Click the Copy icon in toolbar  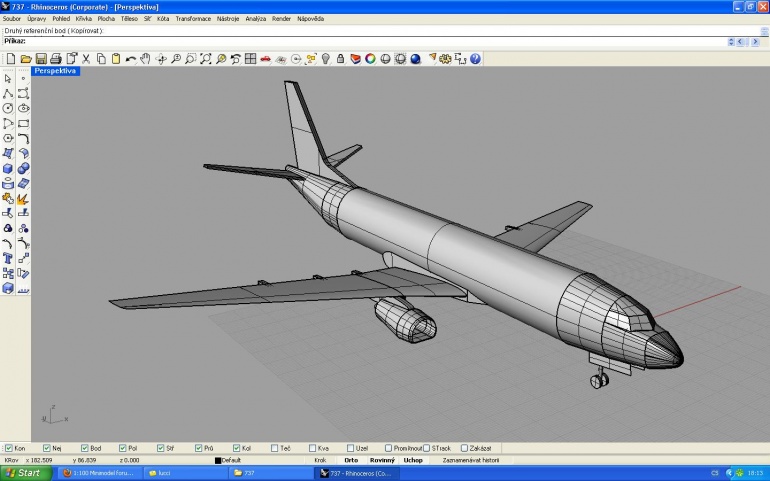[101, 59]
